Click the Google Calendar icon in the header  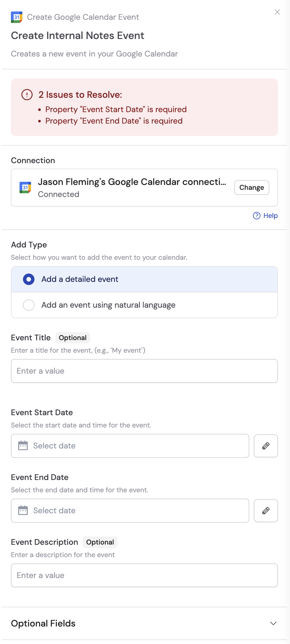(x=16, y=17)
